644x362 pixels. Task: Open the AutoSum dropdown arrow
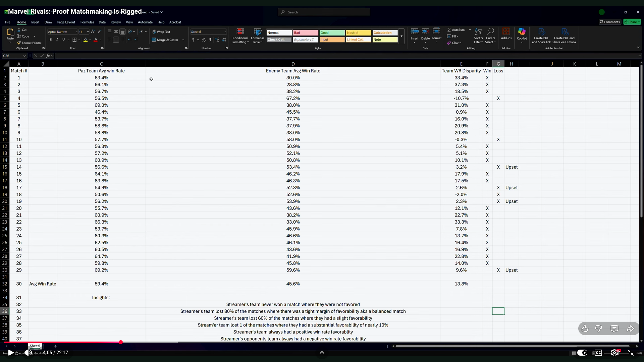pos(470,30)
